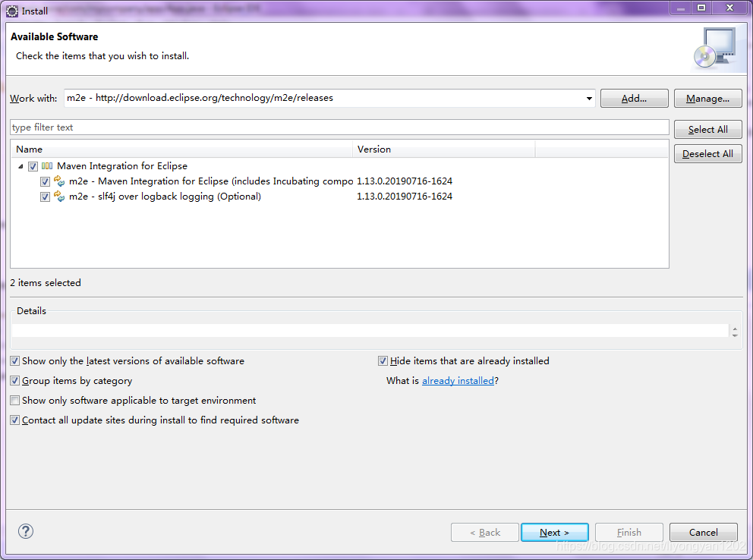The height and width of the screenshot is (560, 753).
Task: Click the Manage... button
Action: point(708,99)
